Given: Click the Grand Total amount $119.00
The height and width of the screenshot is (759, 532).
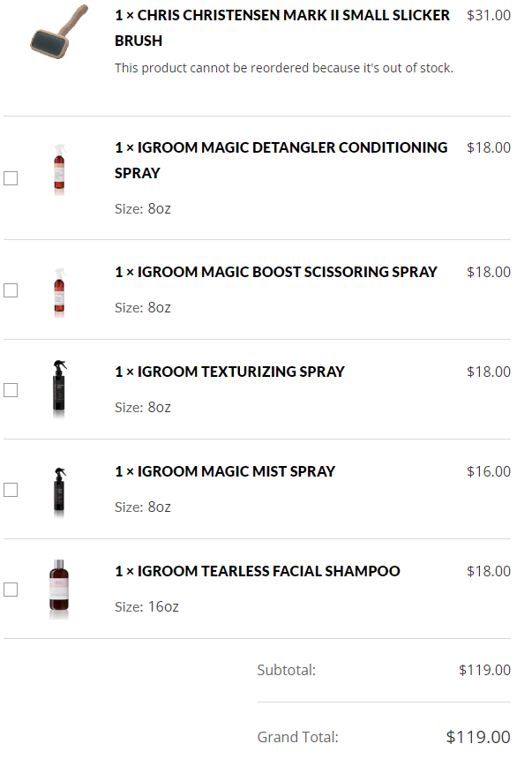Looking at the screenshot, I should click(x=477, y=737).
